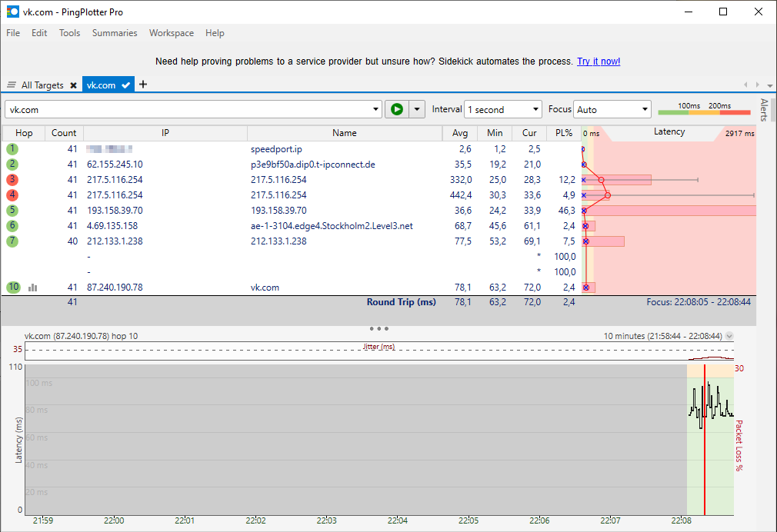The image size is (777, 532).
Task: Click the 442,4 average value in hop 4
Action: tap(461, 195)
